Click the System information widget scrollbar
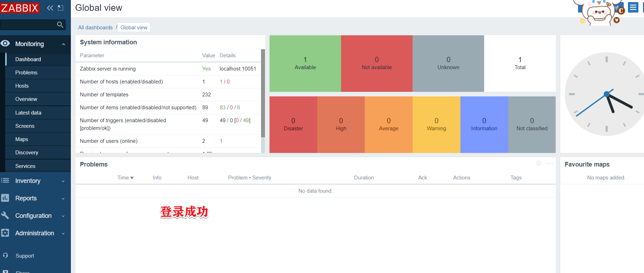Viewport: 644px width, 273px height. point(263,93)
